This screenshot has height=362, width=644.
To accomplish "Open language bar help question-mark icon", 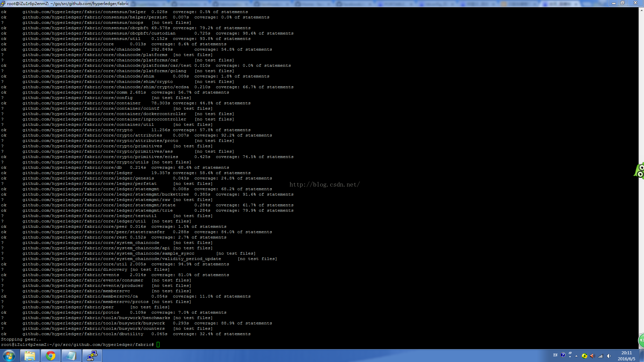I will [x=563, y=355].
